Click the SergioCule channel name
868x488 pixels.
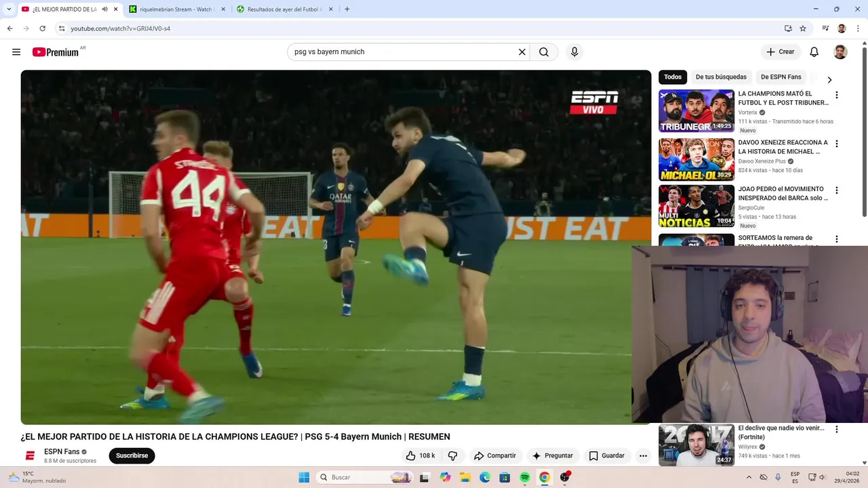(x=751, y=208)
